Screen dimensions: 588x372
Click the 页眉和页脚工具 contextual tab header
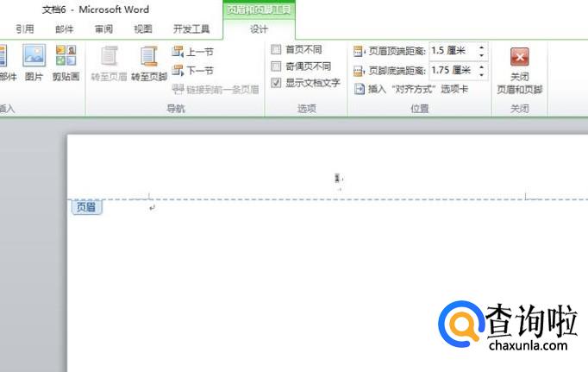(x=260, y=9)
